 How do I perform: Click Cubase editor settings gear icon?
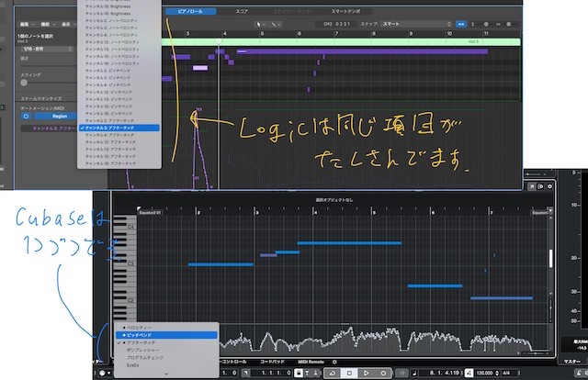click(x=549, y=186)
